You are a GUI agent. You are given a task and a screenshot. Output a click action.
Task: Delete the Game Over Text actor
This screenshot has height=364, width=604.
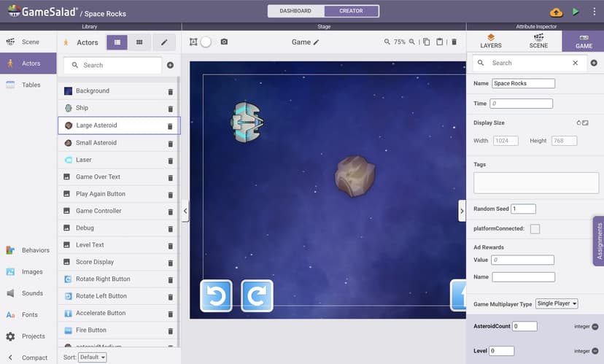[170, 177]
